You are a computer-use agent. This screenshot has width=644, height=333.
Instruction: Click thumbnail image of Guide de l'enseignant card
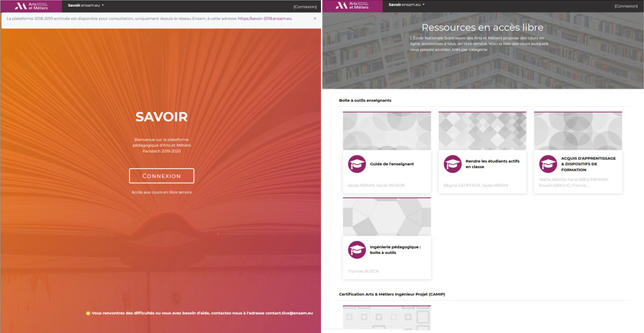tap(387, 132)
